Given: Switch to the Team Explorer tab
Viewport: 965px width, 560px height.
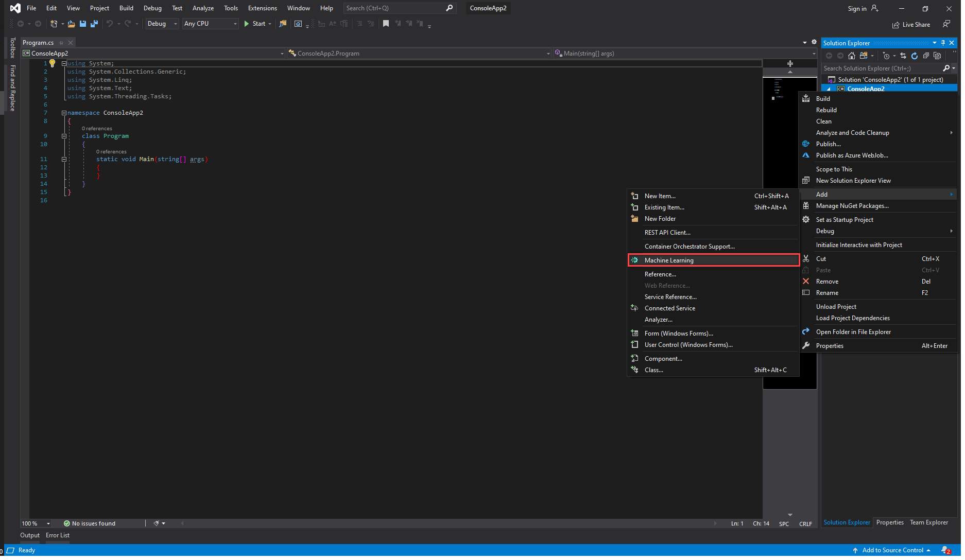Looking at the screenshot, I should point(928,522).
